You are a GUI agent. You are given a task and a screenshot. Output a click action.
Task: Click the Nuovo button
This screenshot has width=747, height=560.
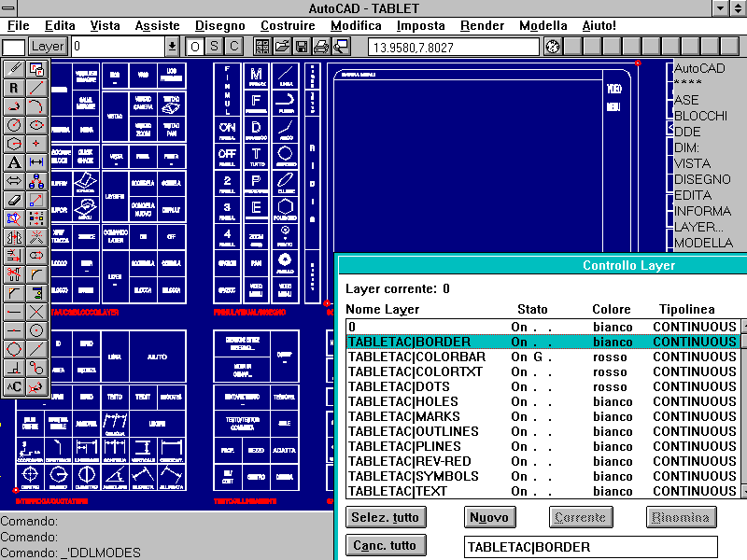489,518
